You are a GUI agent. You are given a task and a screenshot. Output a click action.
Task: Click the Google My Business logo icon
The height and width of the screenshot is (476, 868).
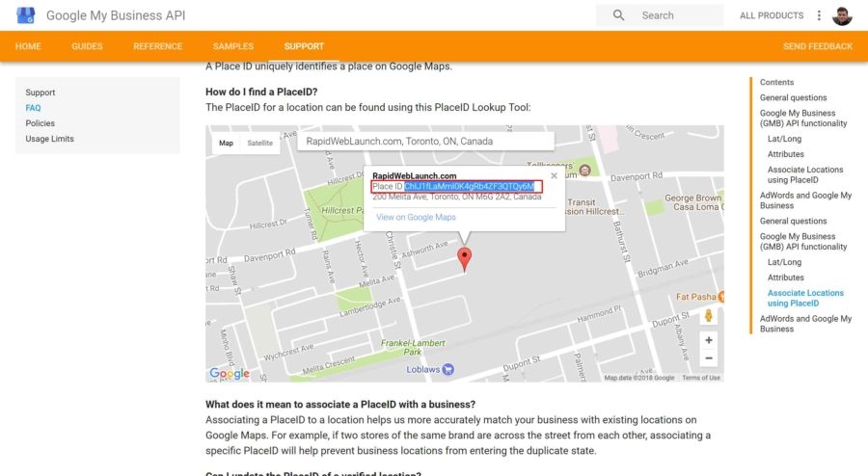point(26,15)
